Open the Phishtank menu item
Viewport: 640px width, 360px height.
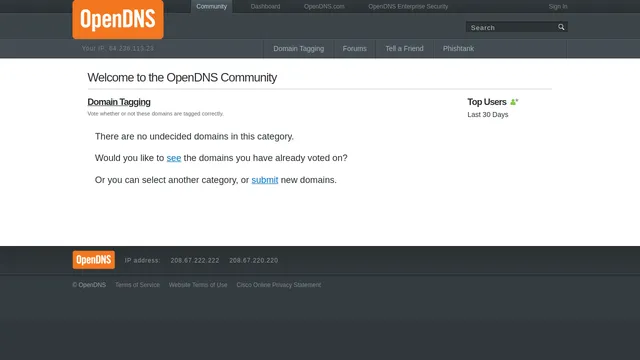[458, 49]
